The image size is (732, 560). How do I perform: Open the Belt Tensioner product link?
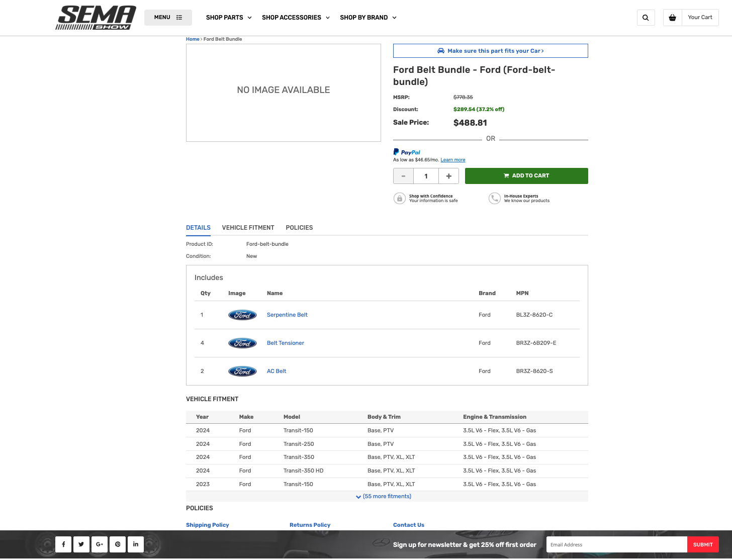coord(286,343)
